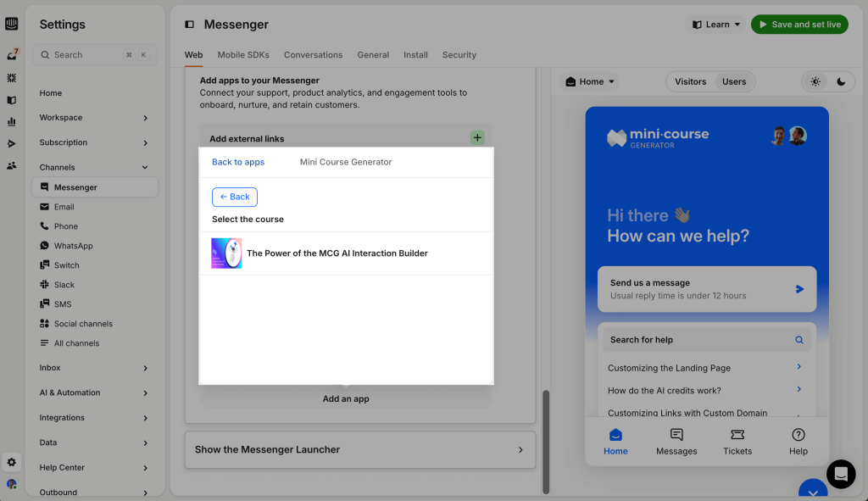Expand Data section
Viewport: 868px width, 501px height.
point(95,443)
